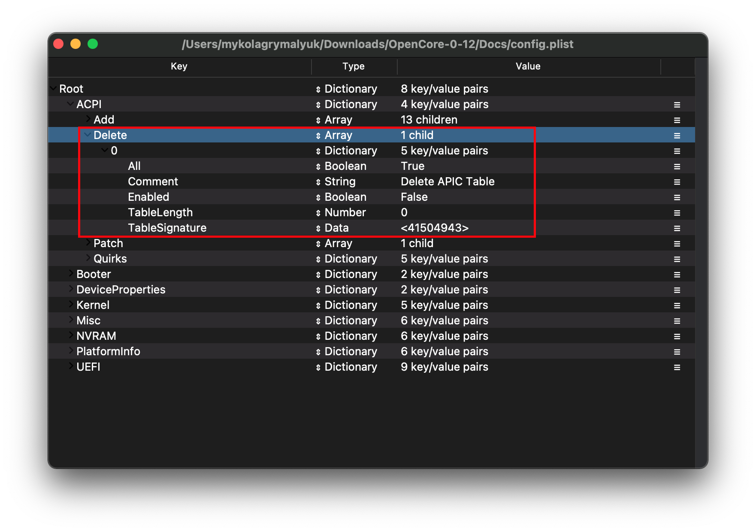Change the type selector of All row
Image resolution: width=756 pixels, height=532 pixels.
coord(318,166)
